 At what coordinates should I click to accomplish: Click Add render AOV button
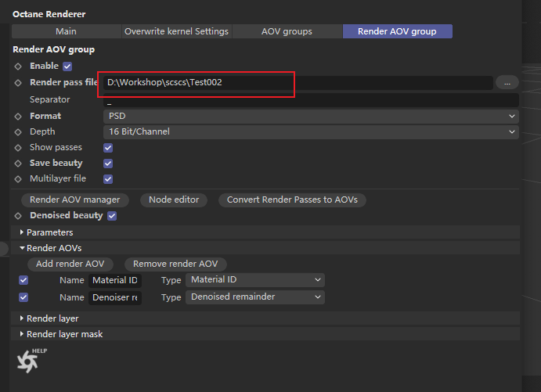70,264
